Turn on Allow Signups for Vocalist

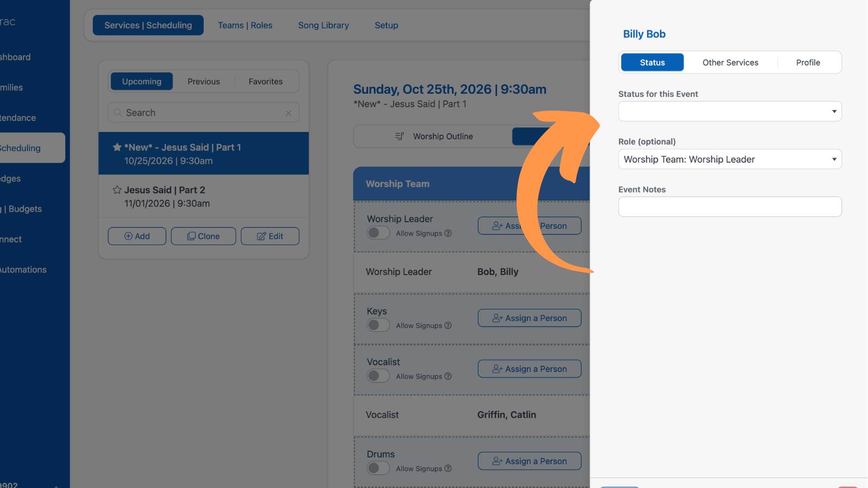378,376
